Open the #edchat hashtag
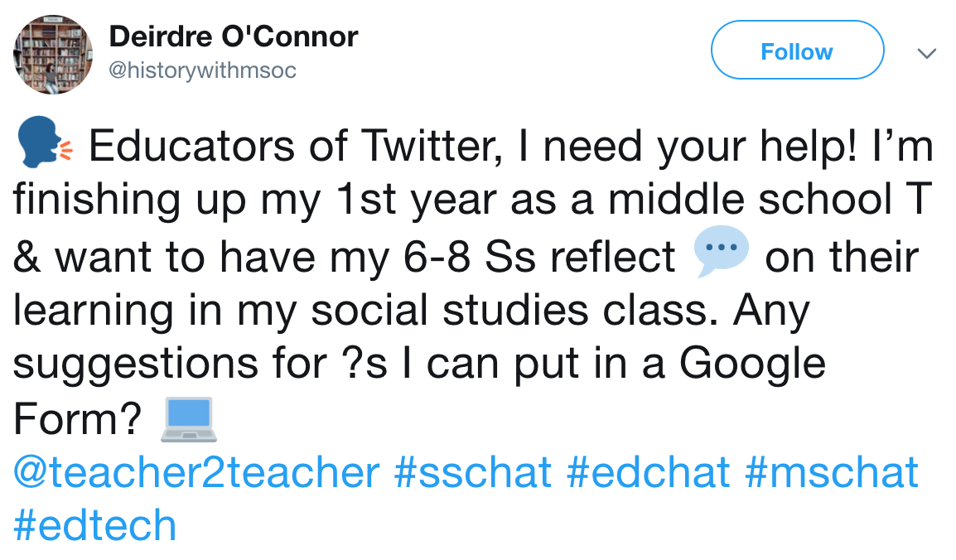The height and width of the screenshot is (560, 956). coord(649,472)
